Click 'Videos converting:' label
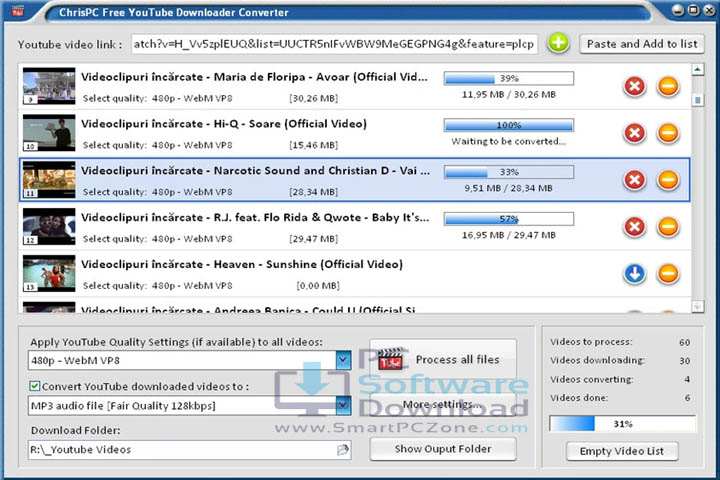The height and width of the screenshot is (480, 720). click(x=591, y=379)
